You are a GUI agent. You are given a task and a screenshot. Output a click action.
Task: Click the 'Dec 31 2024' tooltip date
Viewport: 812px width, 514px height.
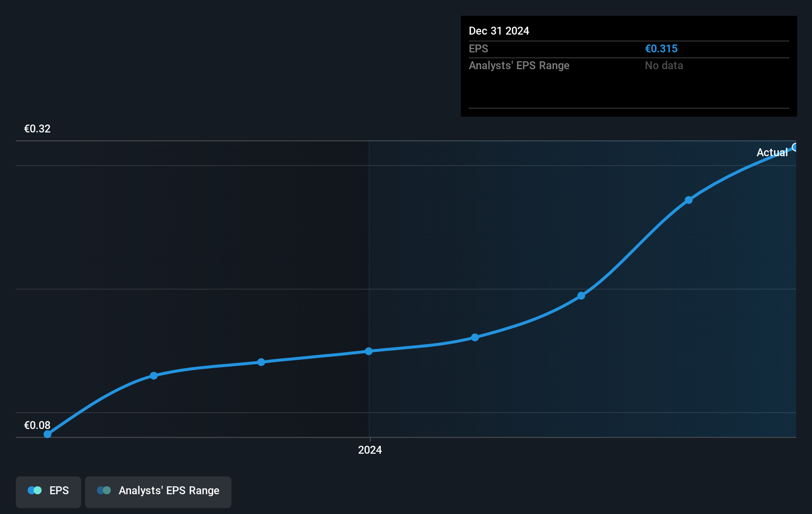tap(499, 31)
